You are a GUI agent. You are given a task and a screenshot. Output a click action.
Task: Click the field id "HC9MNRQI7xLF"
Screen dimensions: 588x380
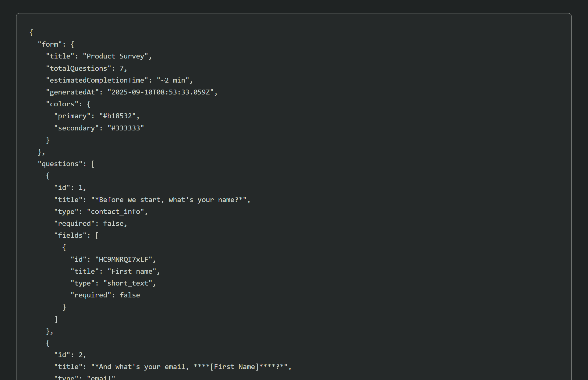(123, 260)
